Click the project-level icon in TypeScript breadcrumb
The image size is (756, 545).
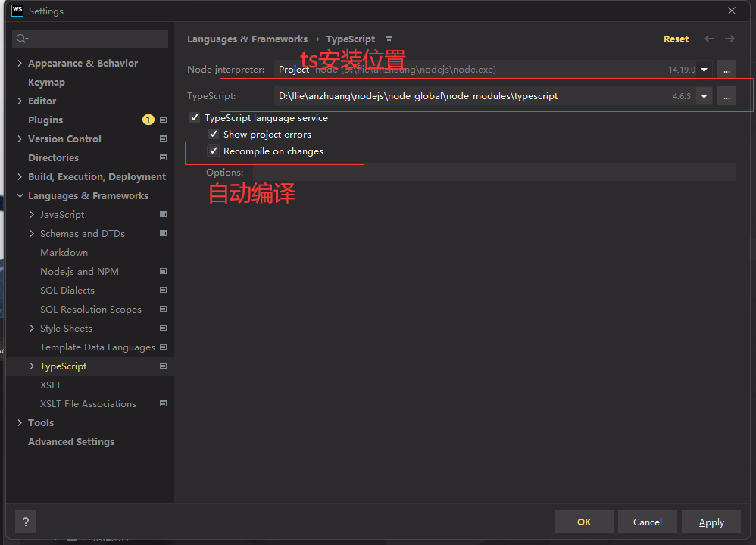[x=389, y=39]
